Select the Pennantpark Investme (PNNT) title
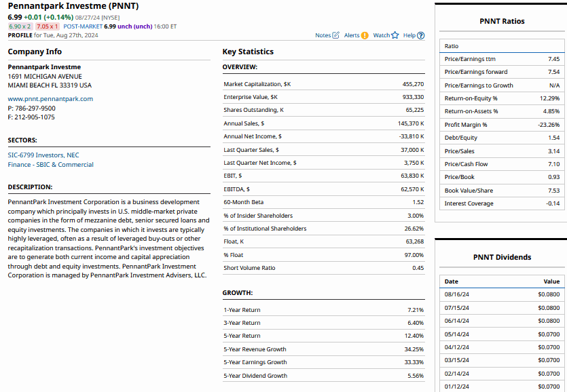The height and width of the screenshot is (392, 567). [73, 6]
